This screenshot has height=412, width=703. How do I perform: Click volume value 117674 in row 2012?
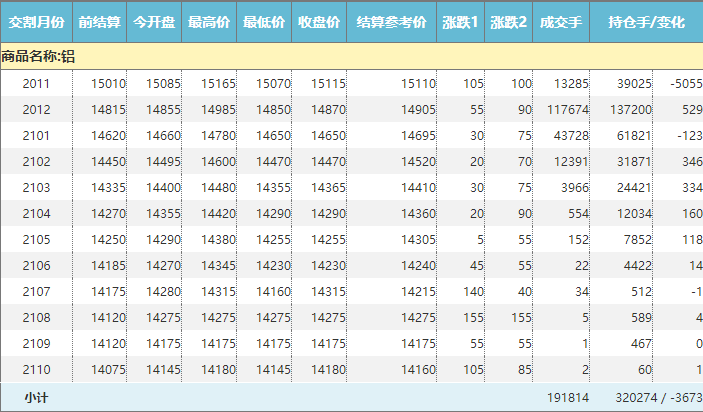568,109
